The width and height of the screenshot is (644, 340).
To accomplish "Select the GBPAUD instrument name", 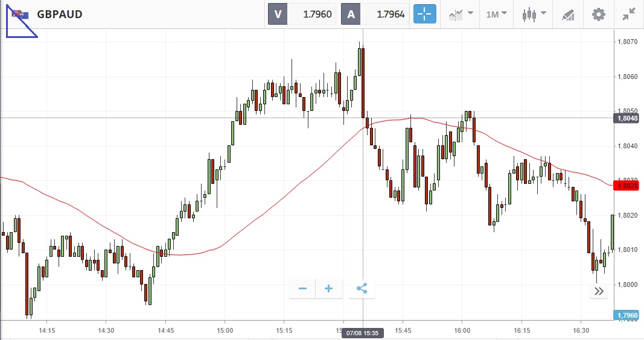I will point(60,14).
